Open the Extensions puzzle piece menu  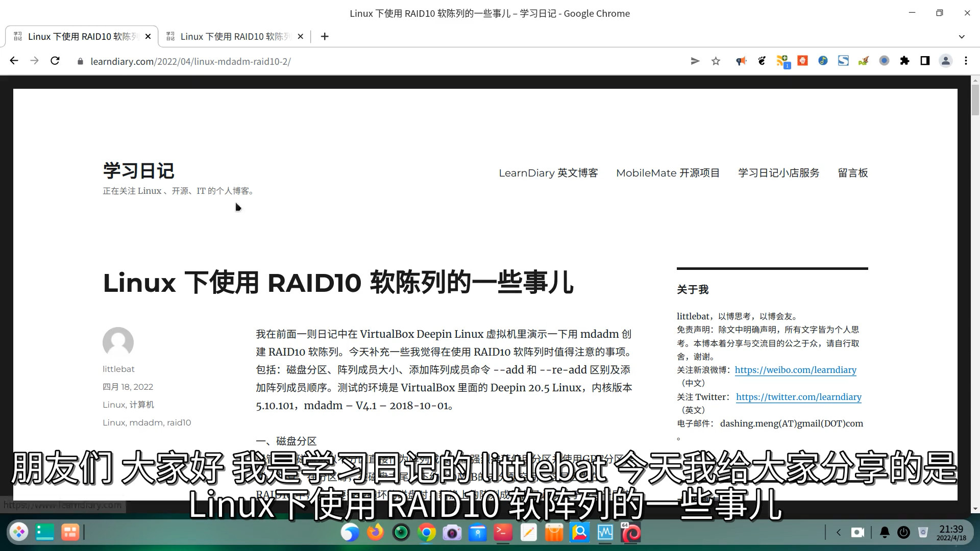(904, 61)
